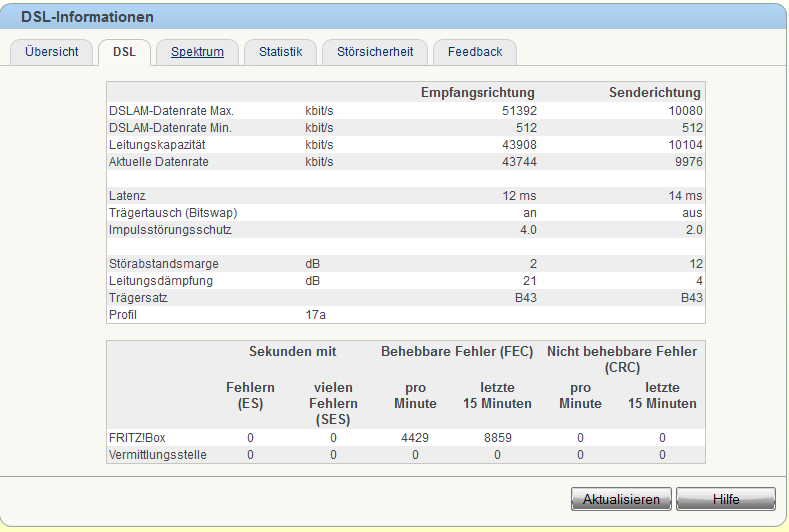Click the value 43908
The width and height of the screenshot is (789, 532).
point(519,145)
